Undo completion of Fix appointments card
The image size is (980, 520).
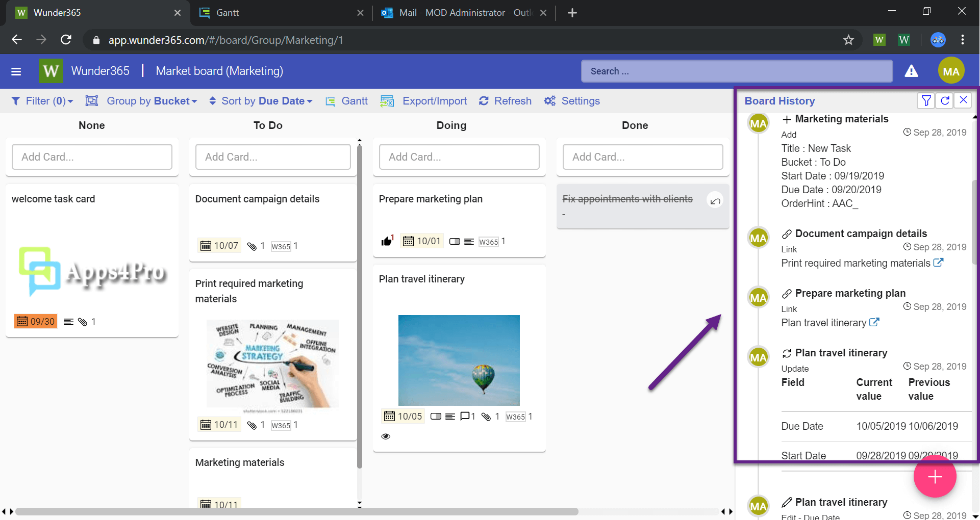[715, 201]
